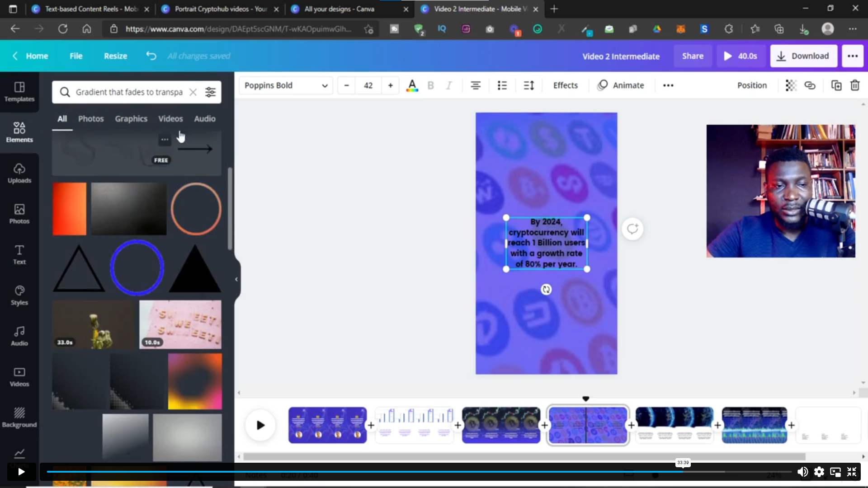Click the Photos panel icon
868x488 pixels.
(19, 213)
